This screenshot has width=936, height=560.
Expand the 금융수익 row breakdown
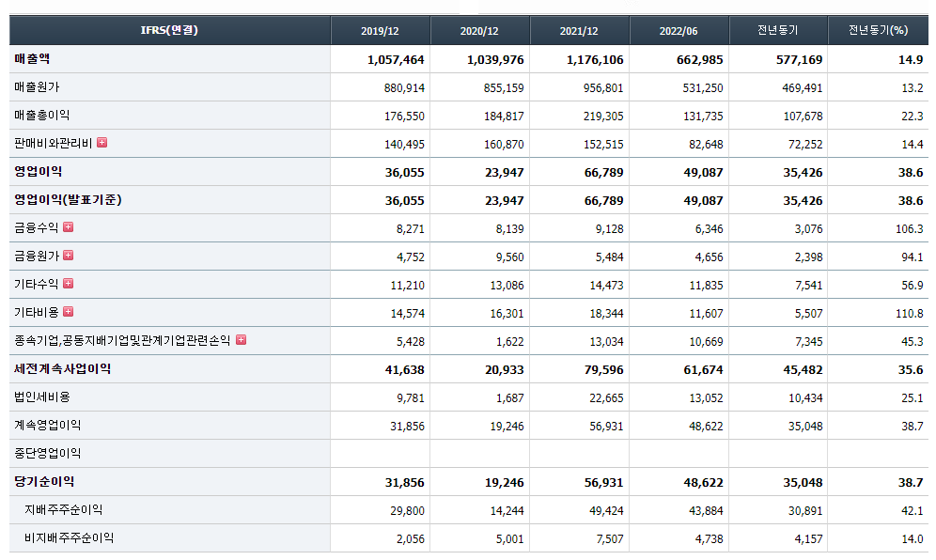click(x=68, y=226)
